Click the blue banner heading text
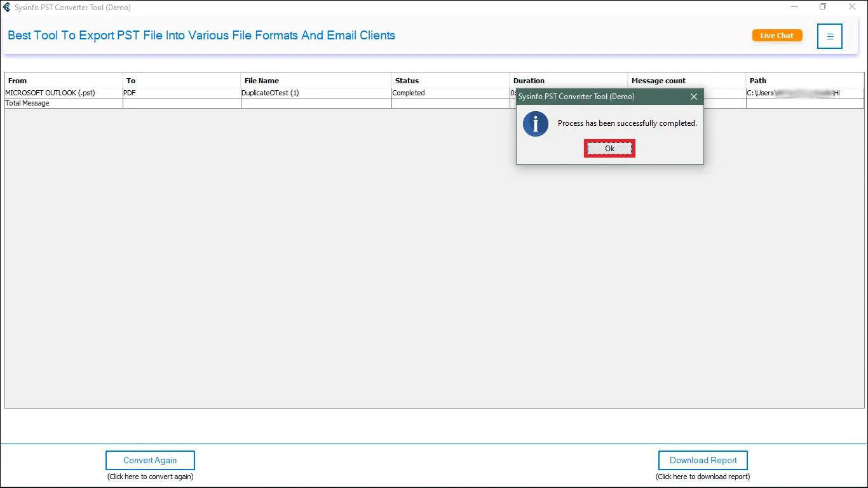The image size is (868, 488). click(x=201, y=36)
